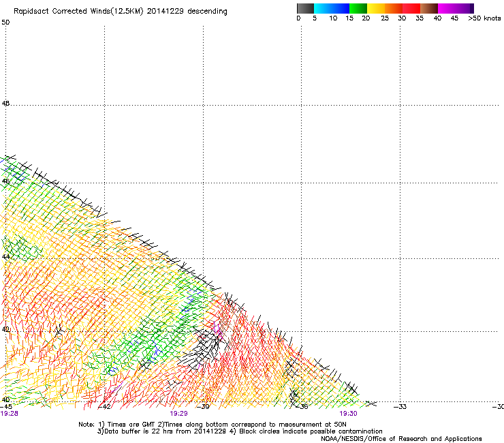
Task: Click the purple time stamp '19:30'
Action: 349,414
